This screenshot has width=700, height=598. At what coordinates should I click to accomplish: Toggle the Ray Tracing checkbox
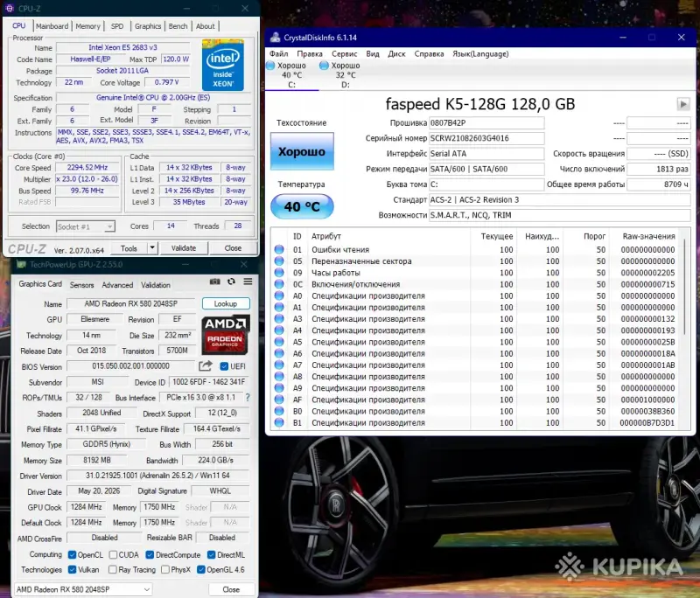(113, 569)
